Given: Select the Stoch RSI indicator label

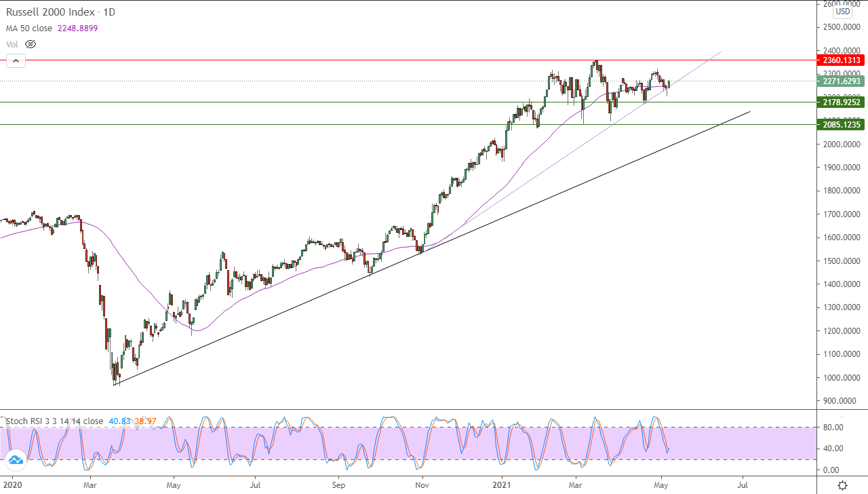Looking at the screenshot, I should tap(54, 421).
